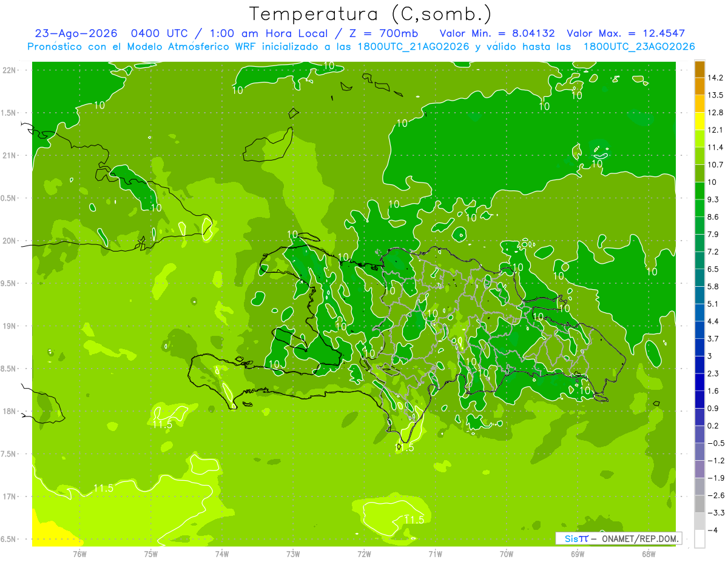Pick the orange swatch above 14.2 in colorbar
Viewport: 728px width, 562px height.
coord(699,69)
